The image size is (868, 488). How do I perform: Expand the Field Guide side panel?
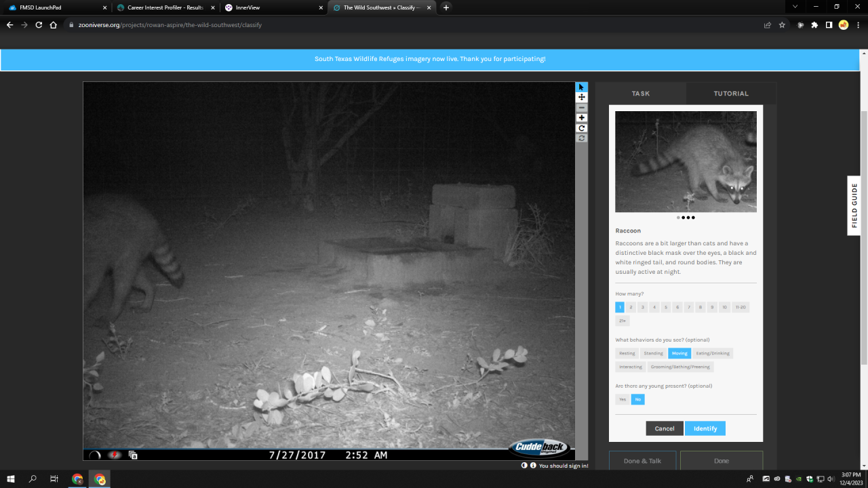point(854,205)
